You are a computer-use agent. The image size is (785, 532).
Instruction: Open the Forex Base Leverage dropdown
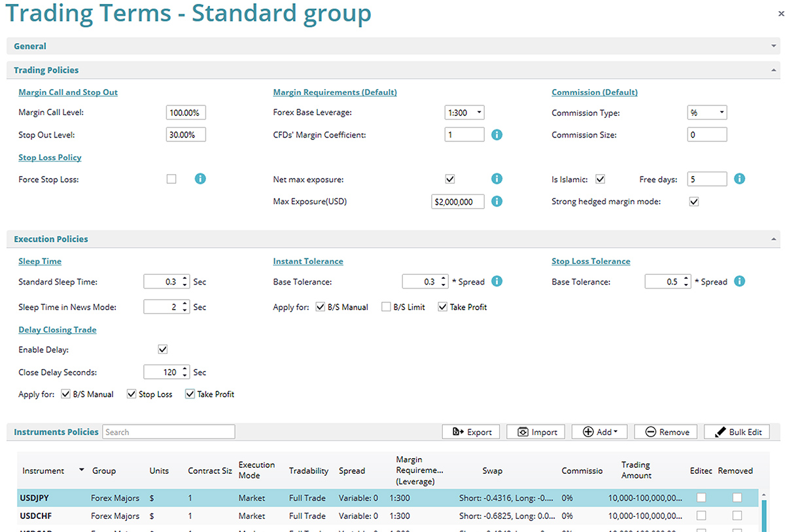[464, 113]
